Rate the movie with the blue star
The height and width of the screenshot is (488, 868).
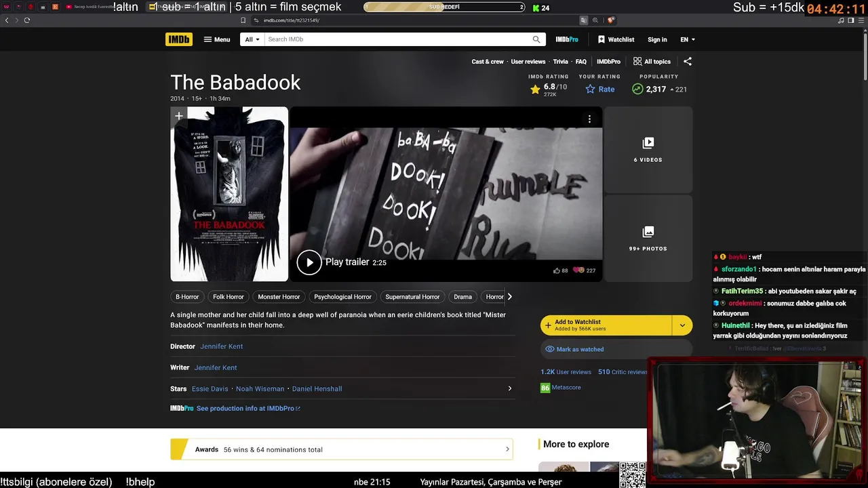tap(600, 89)
